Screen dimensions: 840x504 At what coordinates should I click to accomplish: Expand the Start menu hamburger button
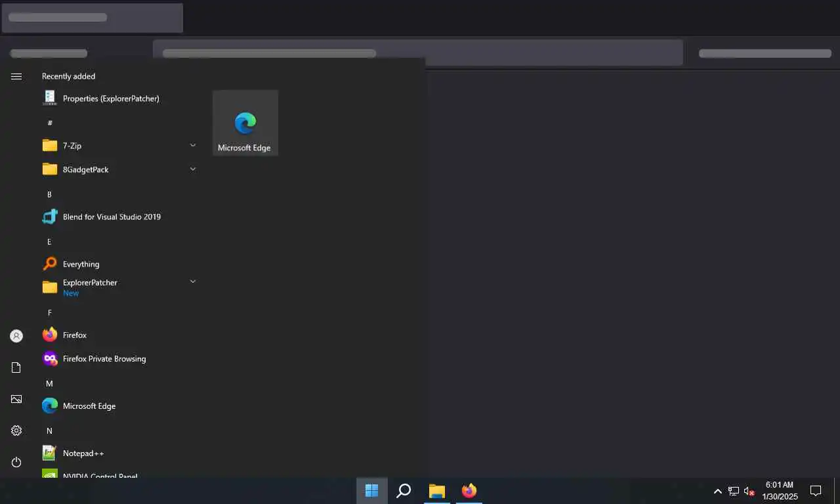click(16, 77)
